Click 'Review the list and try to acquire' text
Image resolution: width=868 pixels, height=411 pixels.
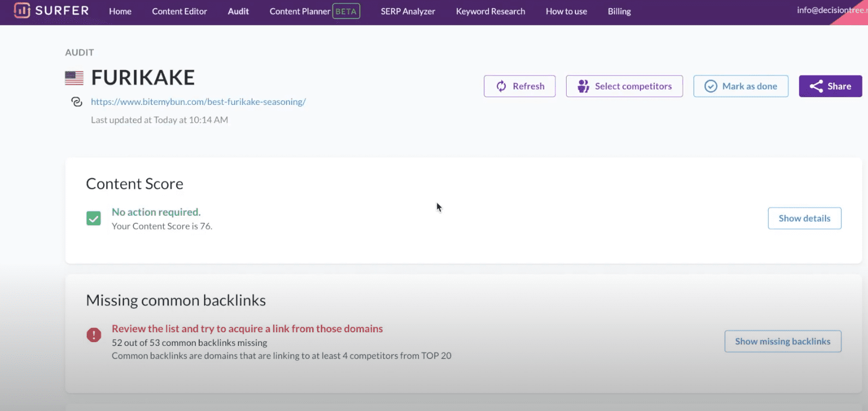coord(247,328)
